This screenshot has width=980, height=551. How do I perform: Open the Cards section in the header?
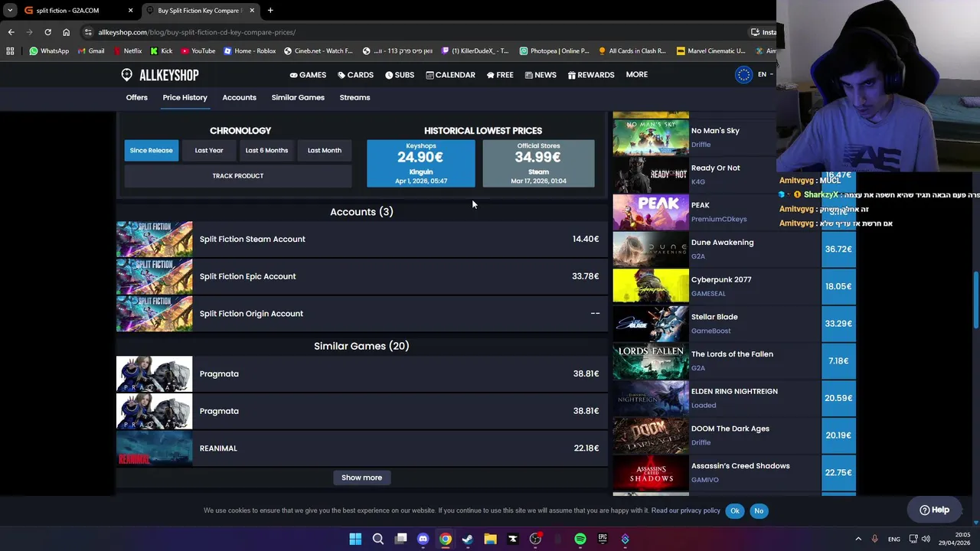(x=355, y=75)
